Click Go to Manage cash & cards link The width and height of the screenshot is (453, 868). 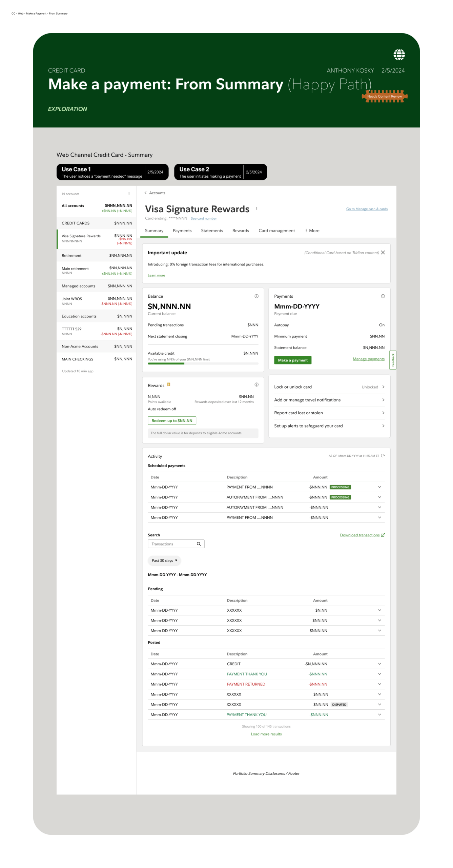367,209
